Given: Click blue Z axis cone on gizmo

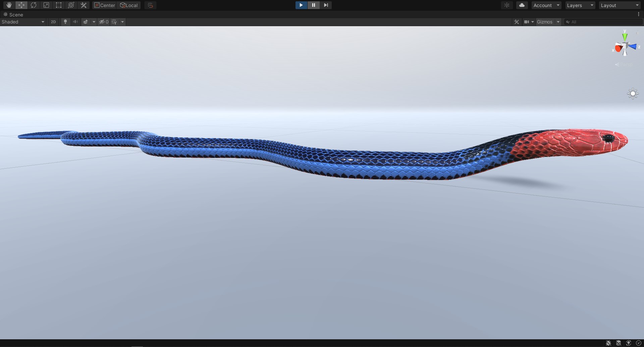Looking at the screenshot, I should tap(633, 46).
